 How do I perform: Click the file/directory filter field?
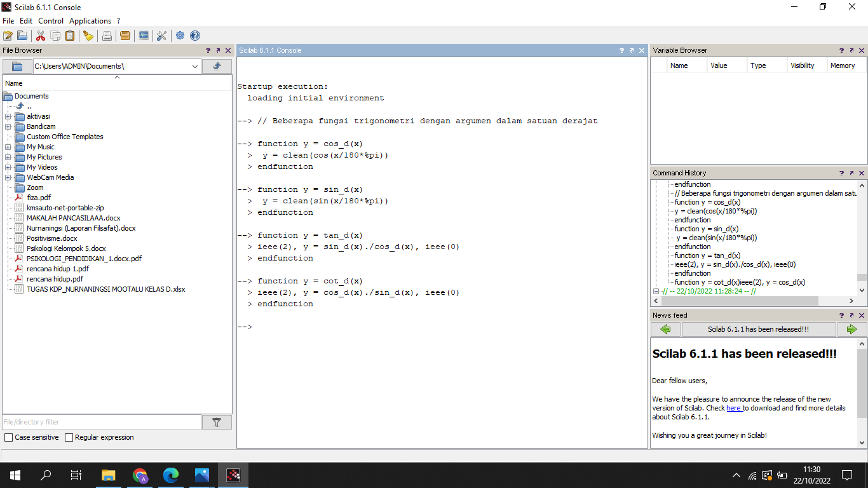102,422
